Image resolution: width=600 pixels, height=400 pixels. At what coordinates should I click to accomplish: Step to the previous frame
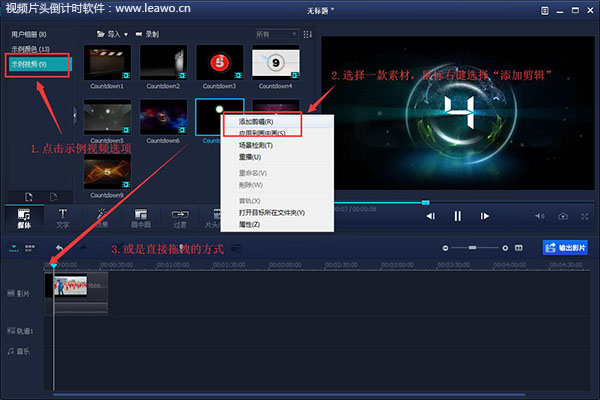coord(431,216)
